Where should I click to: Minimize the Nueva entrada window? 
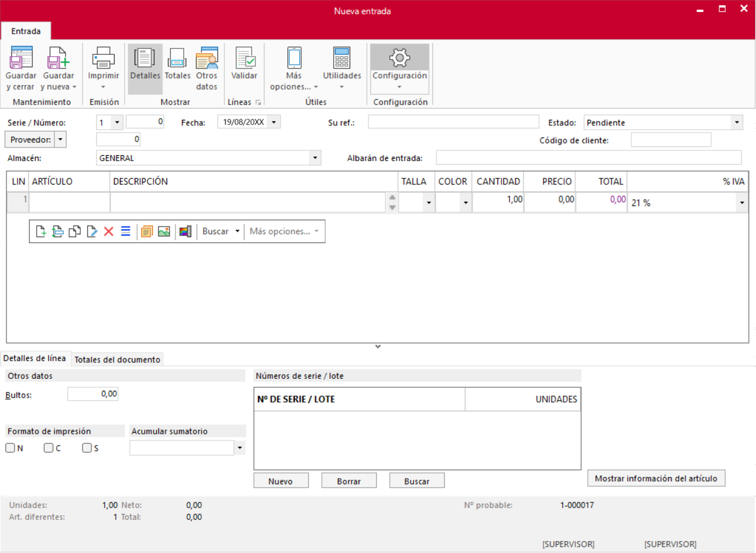click(x=700, y=10)
